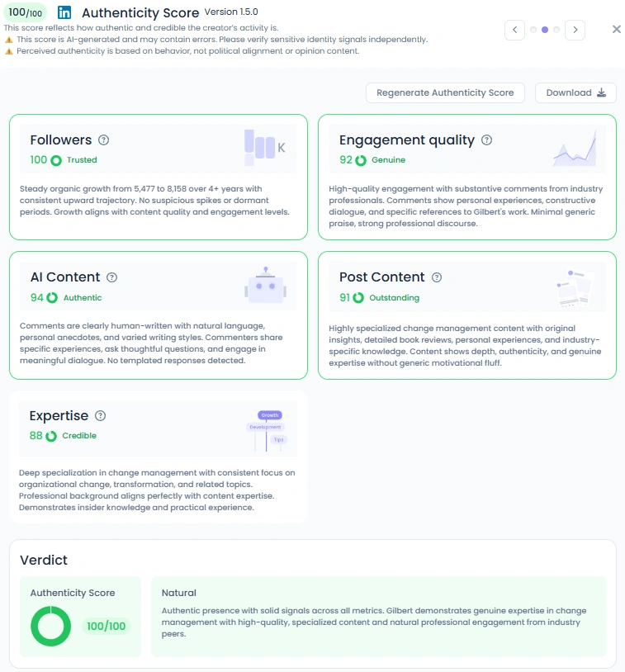Viewport: 625px width, 672px height.
Task: Click the first warning triangle icon
Action: [x=9, y=40]
